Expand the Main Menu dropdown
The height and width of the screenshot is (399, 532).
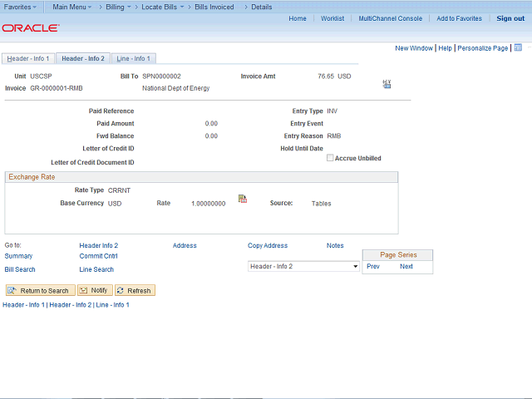[x=72, y=7]
